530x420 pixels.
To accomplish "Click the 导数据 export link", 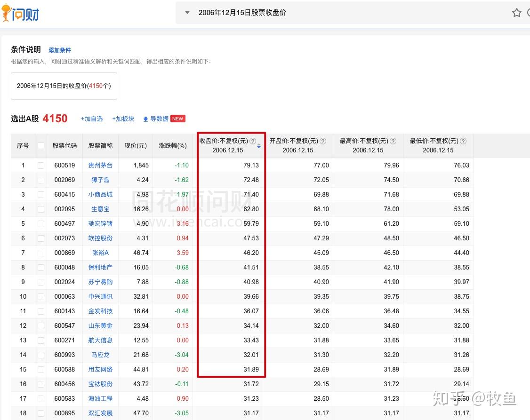I will (159, 119).
